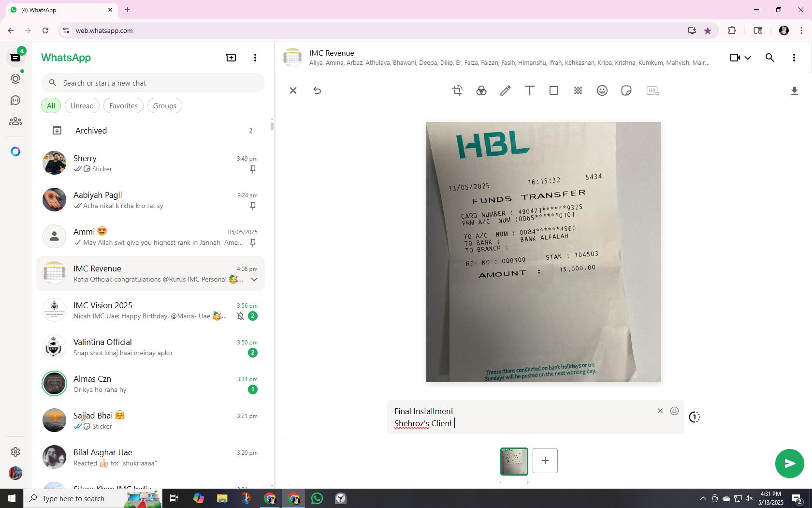Viewport: 812px width, 508px height.
Task: Open the Status updates tab
Action: coord(15,79)
